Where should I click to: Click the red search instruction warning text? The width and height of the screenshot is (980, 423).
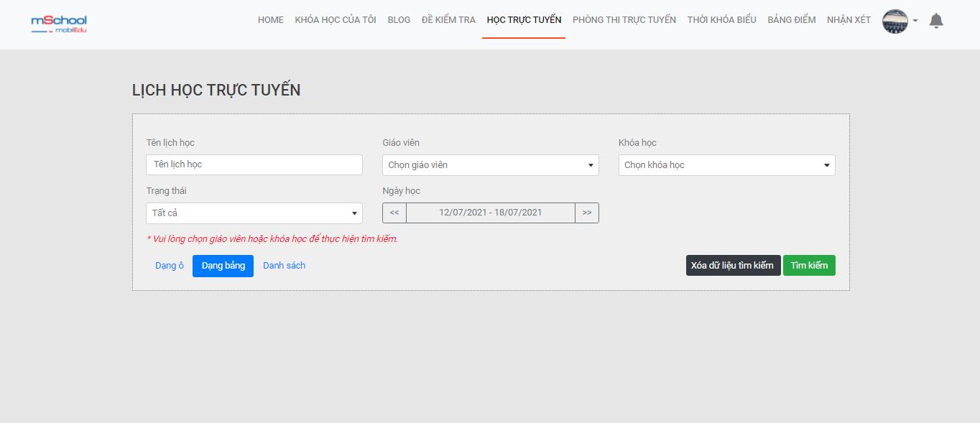pyautogui.click(x=272, y=239)
